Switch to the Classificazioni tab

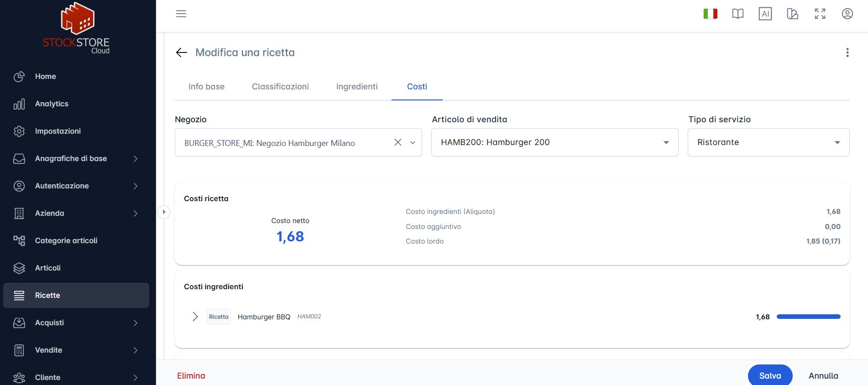(280, 87)
